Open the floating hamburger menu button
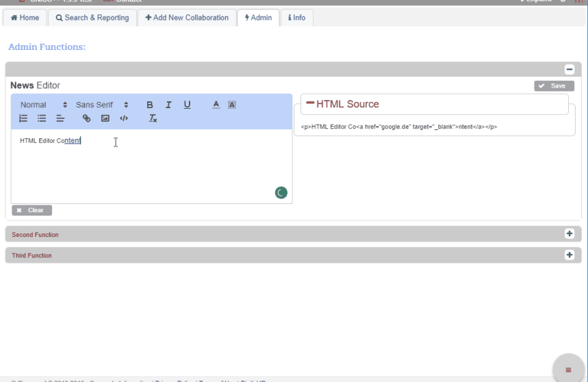588x382 pixels. coord(568,369)
